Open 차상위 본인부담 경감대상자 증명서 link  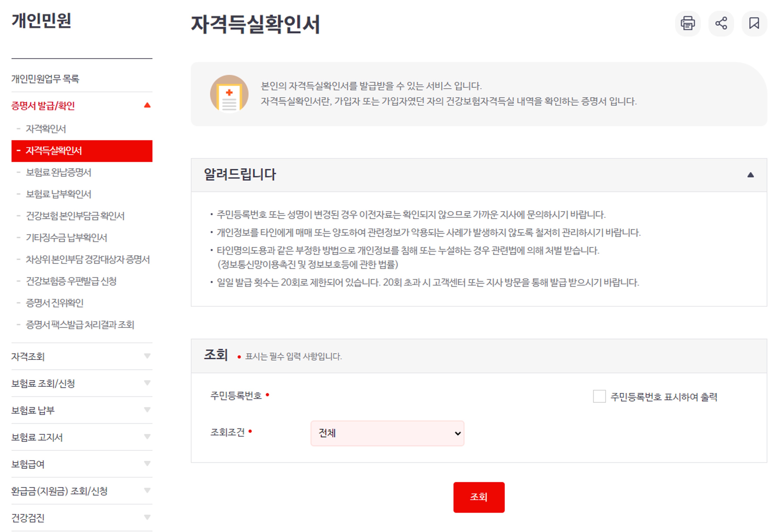(88, 259)
